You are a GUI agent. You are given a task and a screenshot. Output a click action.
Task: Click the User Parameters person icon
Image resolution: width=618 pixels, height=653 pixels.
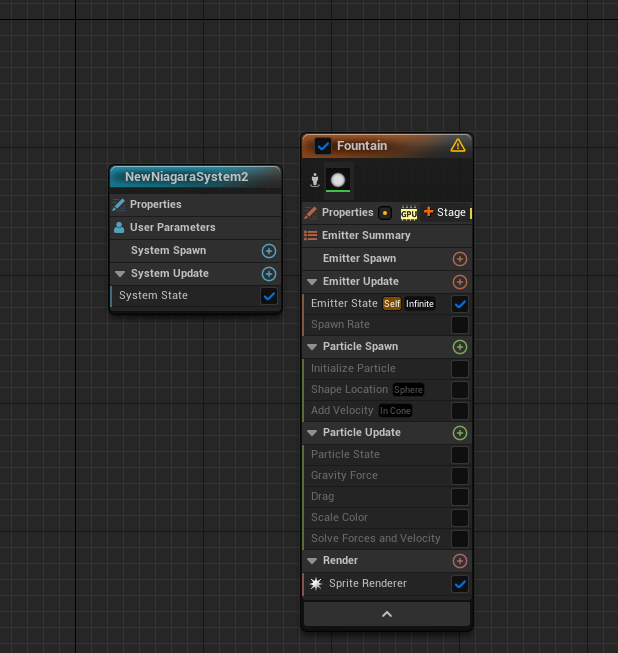[119, 227]
